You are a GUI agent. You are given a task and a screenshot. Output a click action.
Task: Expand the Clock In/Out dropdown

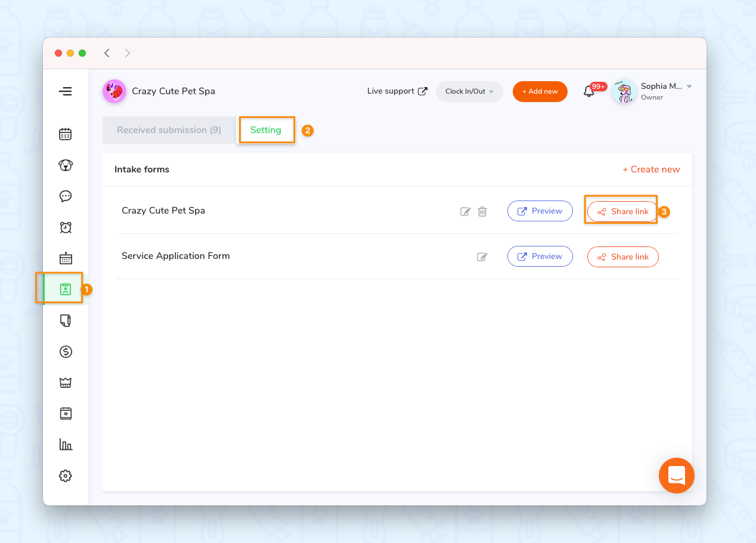tap(470, 91)
